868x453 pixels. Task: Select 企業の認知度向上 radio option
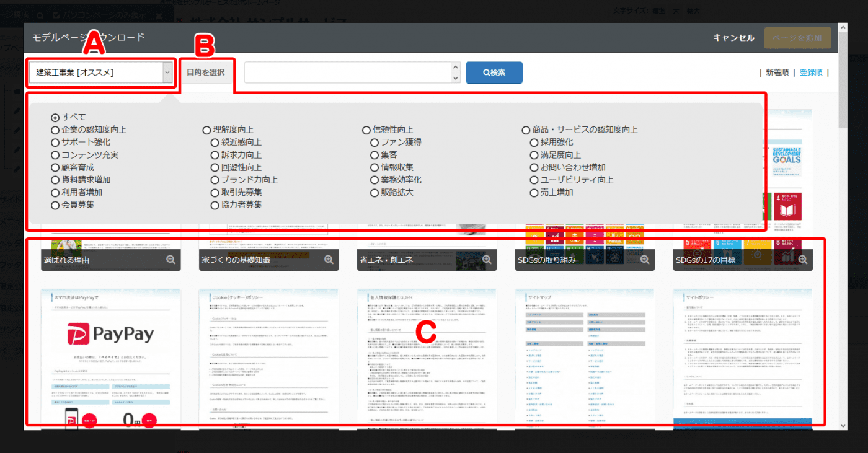(x=55, y=130)
